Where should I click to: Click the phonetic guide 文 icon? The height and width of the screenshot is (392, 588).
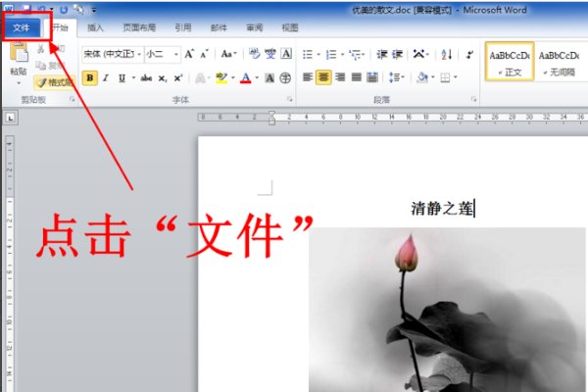coord(270,54)
